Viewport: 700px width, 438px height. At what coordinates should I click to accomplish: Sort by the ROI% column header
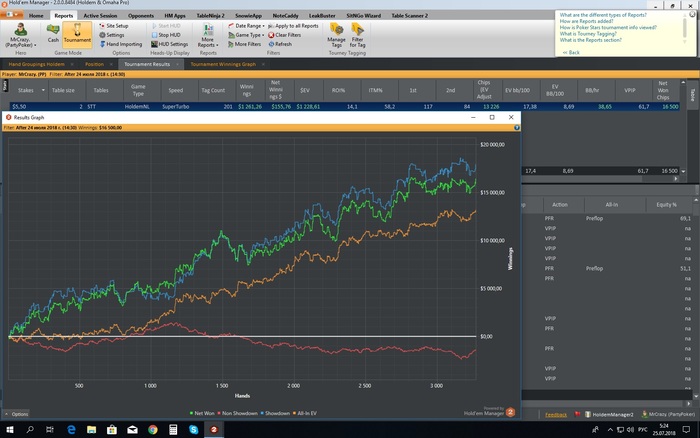pyautogui.click(x=338, y=90)
